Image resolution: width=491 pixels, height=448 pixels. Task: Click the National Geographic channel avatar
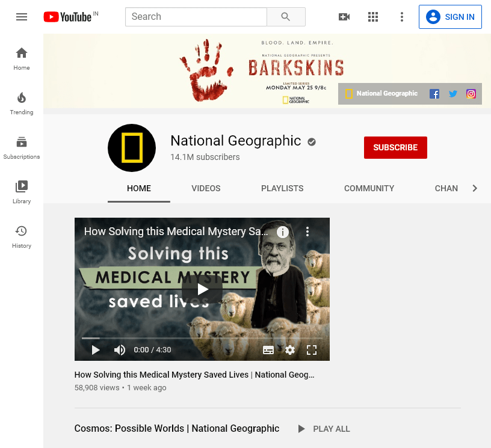(132, 148)
